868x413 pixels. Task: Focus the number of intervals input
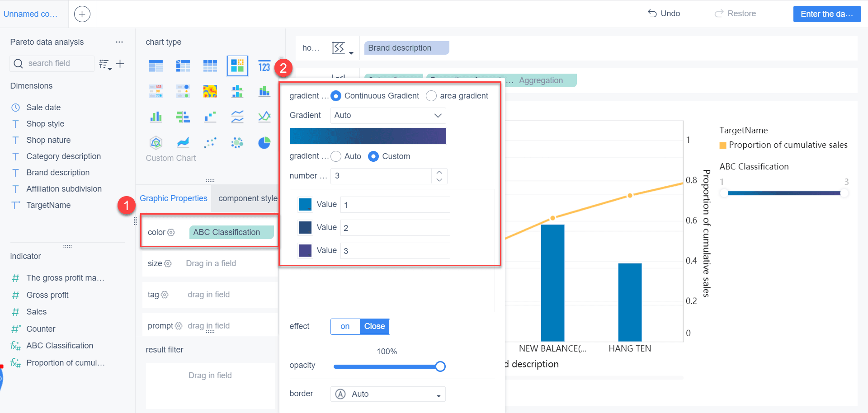point(382,176)
